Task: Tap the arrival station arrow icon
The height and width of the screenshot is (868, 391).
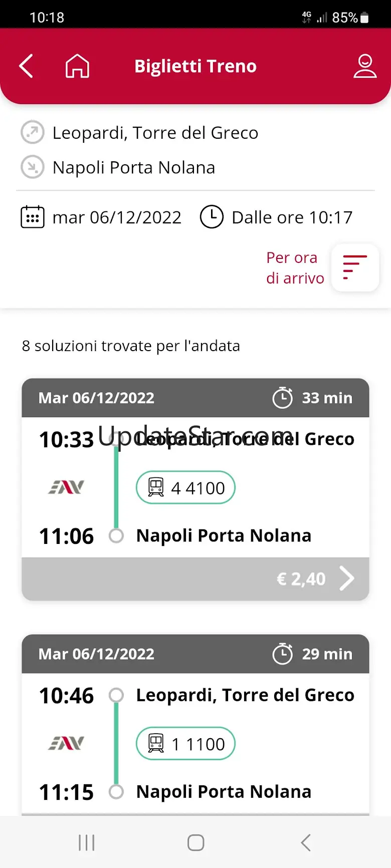Action: coord(33,167)
